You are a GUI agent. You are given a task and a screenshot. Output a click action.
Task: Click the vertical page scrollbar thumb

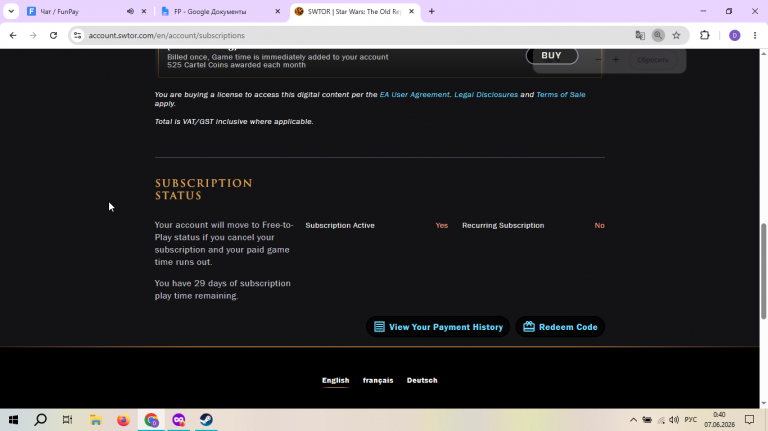(x=763, y=271)
